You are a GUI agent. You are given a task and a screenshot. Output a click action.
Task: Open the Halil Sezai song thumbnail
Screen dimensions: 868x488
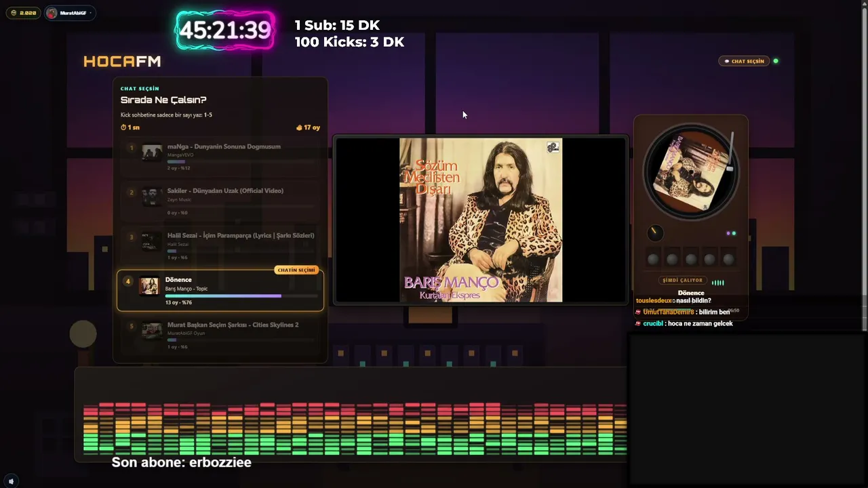coord(152,241)
